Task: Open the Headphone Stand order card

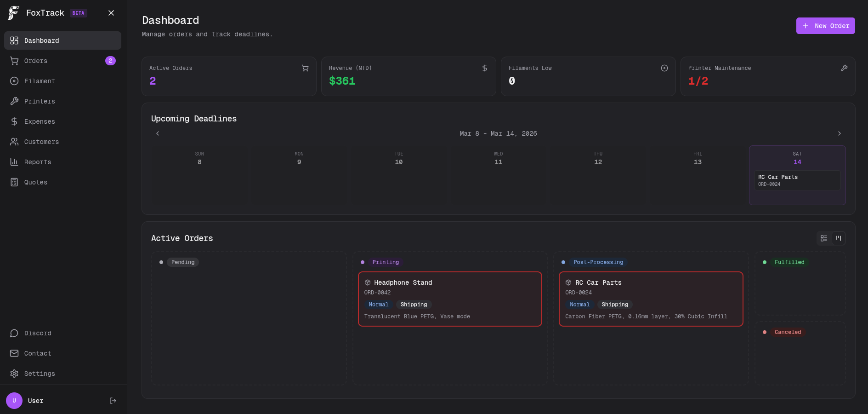Action: (450, 299)
